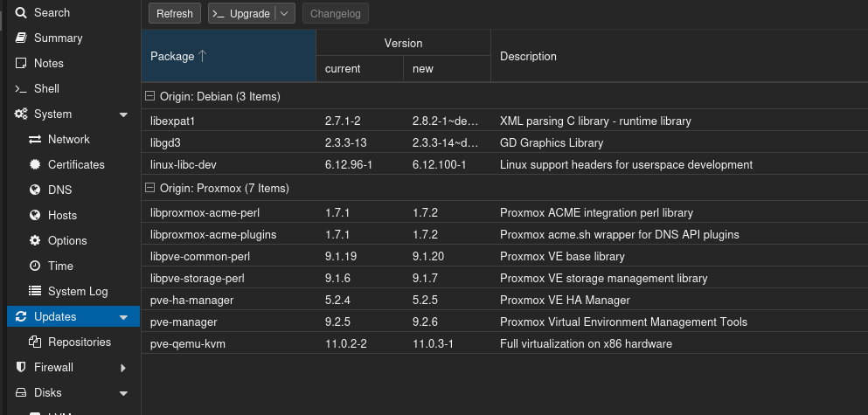
Task: Click the Time clock icon
Action: coord(35,266)
